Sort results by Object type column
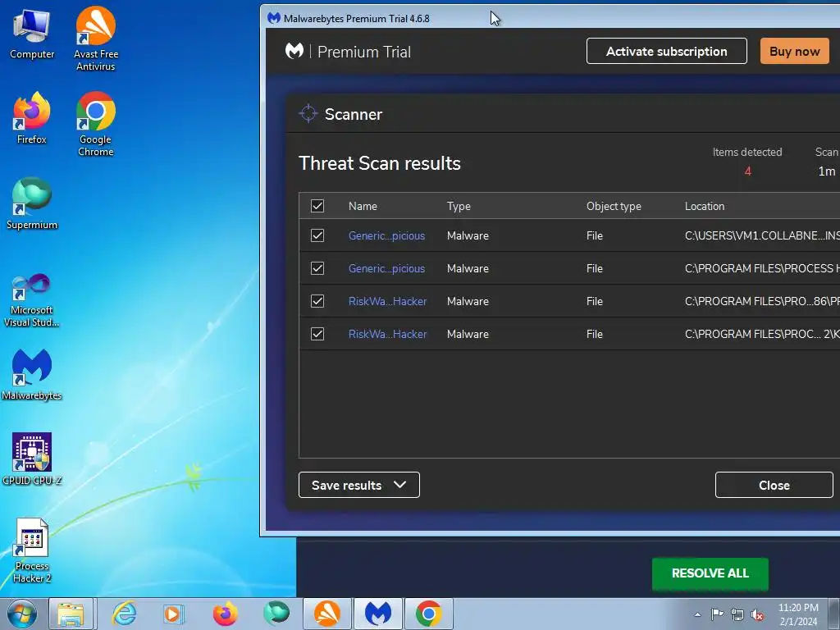 [614, 206]
